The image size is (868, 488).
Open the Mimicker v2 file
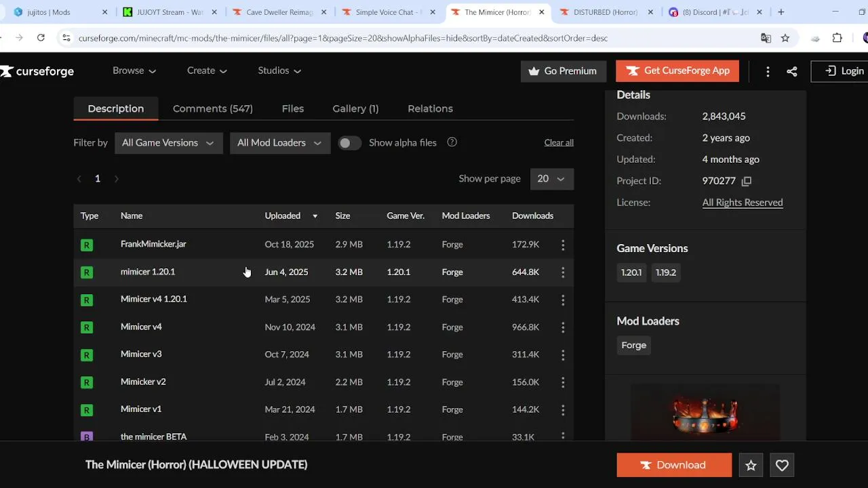[143, 382]
